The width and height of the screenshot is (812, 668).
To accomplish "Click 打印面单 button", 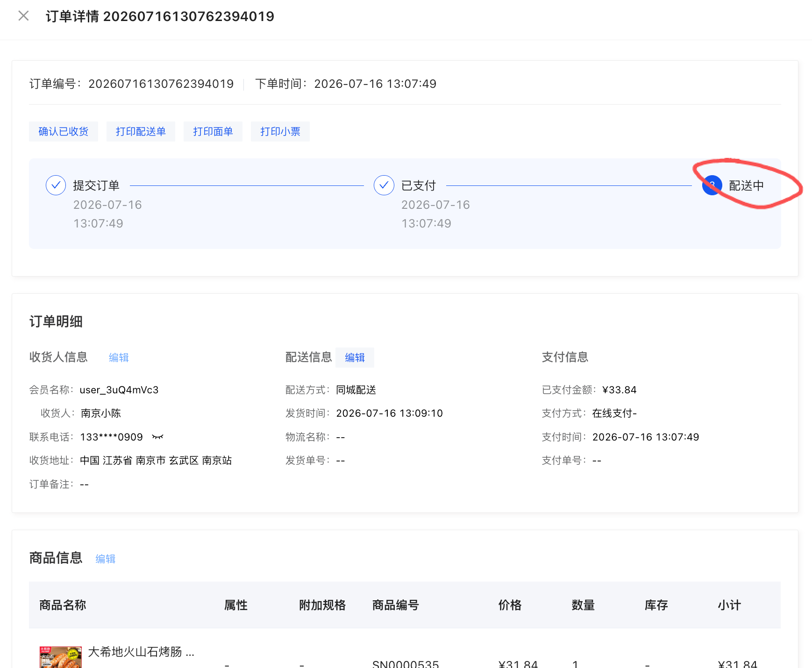I will (x=213, y=132).
